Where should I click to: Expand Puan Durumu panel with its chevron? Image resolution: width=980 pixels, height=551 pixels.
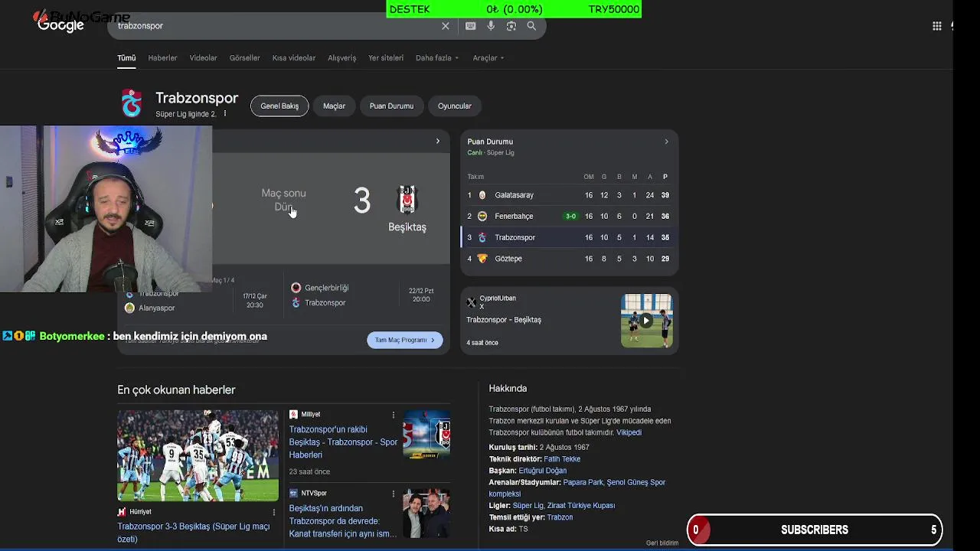[666, 142]
